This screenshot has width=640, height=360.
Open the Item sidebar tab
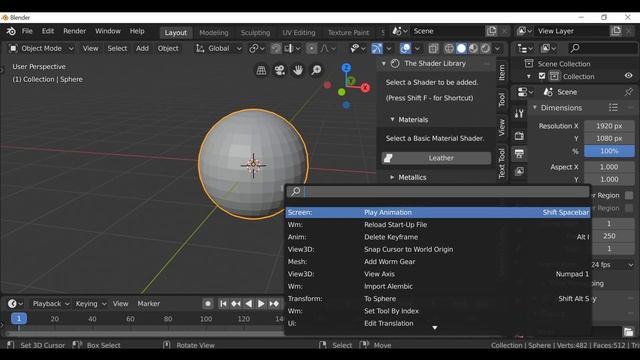point(502,72)
